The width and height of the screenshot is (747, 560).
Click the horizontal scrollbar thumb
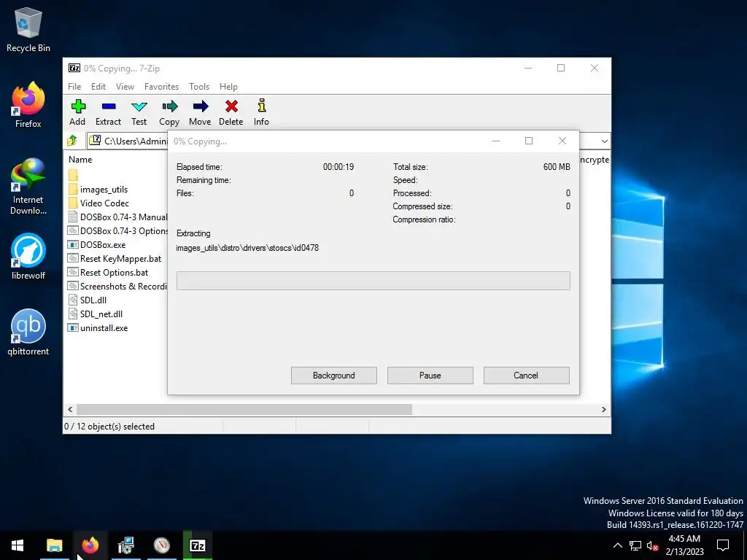click(x=244, y=410)
